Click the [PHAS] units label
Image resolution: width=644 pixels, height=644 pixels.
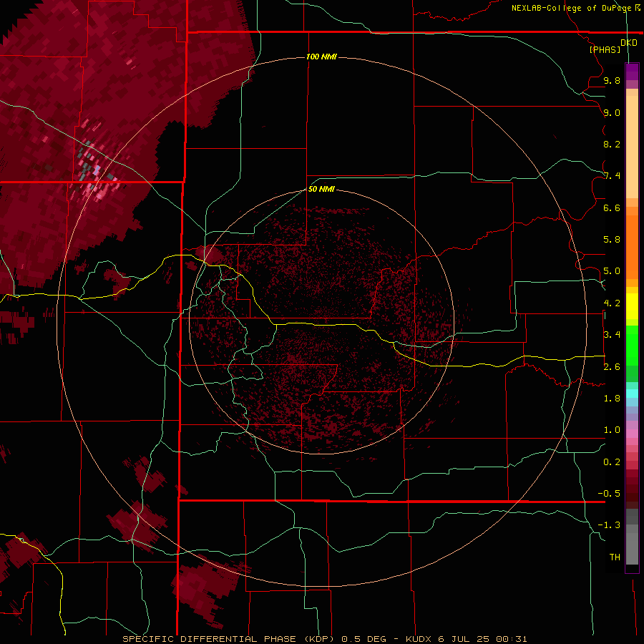point(605,50)
